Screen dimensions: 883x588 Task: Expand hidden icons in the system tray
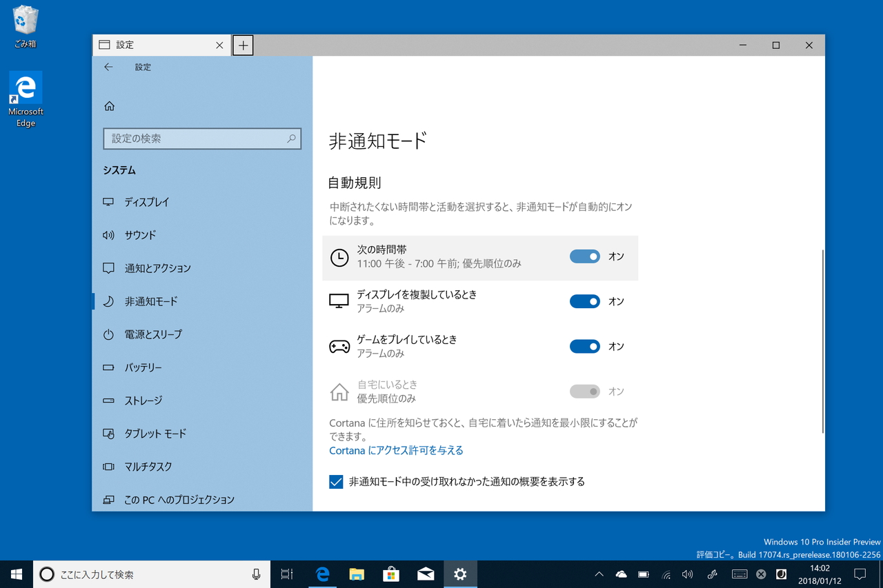point(599,574)
